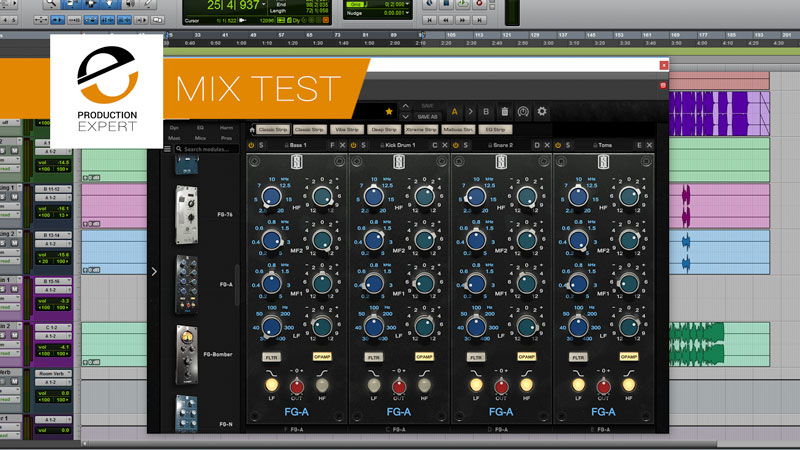
Task: Toggle power on the Kick Drum 1 module
Action: click(353, 145)
